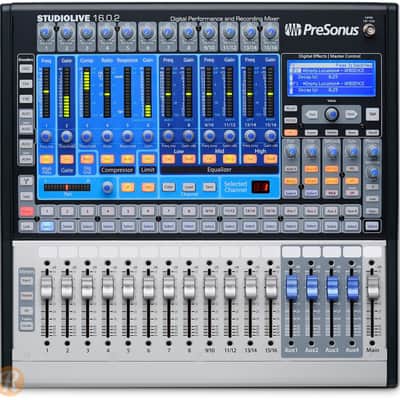Enable the High band EQ on button
The image size is (400, 400).
click(250, 159)
